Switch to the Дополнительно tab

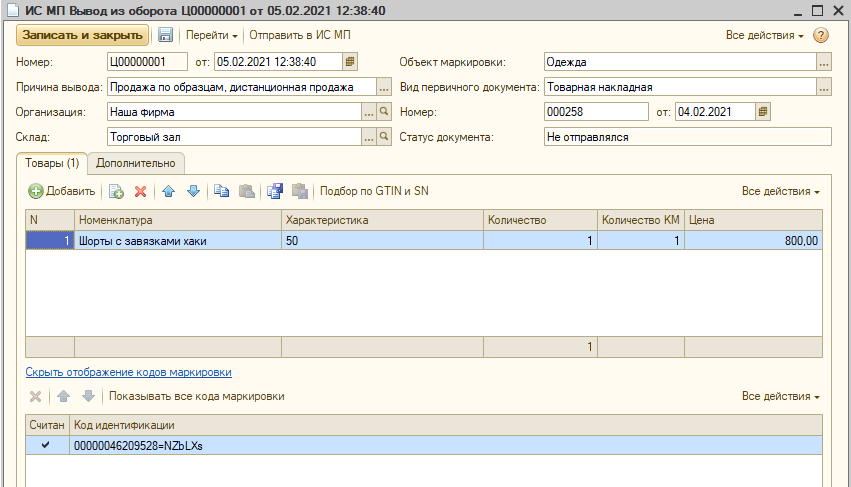(x=136, y=163)
